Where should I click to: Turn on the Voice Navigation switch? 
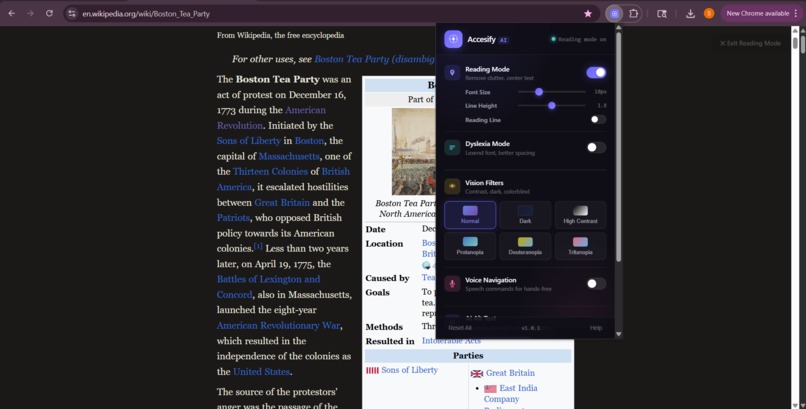[x=596, y=284]
